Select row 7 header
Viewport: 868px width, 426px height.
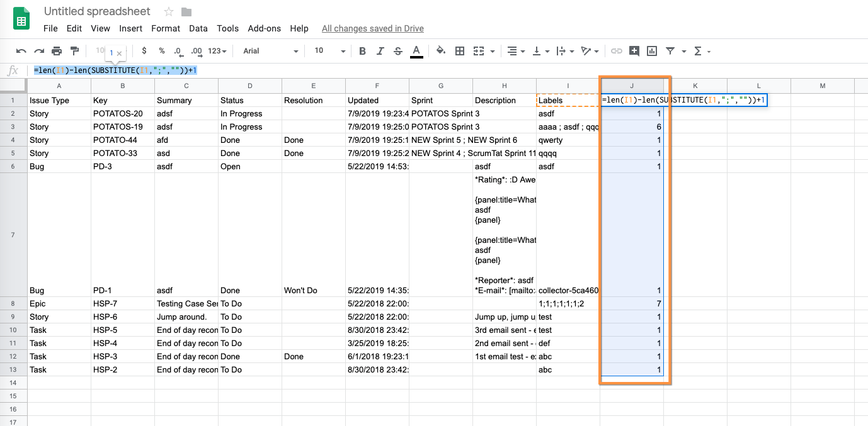click(x=13, y=235)
